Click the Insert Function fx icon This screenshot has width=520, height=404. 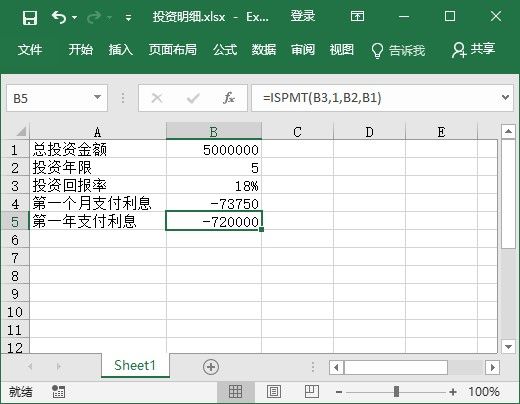click(x=229, y=98)
